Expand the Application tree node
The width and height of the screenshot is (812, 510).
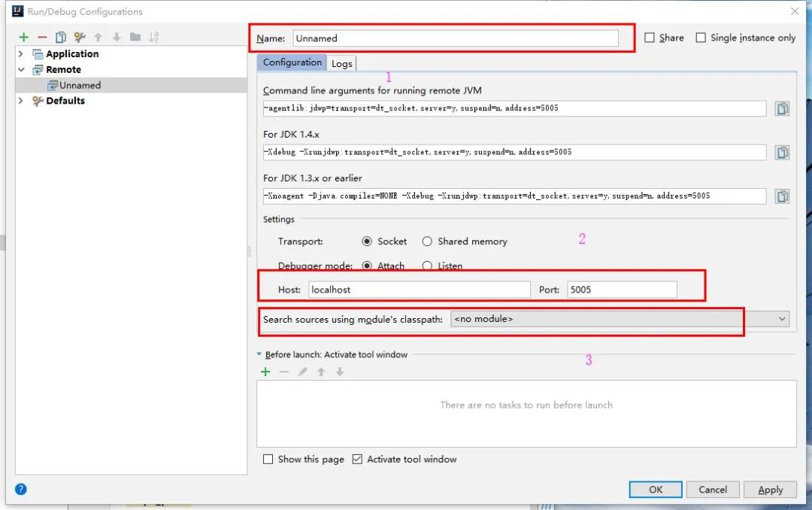(x=21, y=54)
